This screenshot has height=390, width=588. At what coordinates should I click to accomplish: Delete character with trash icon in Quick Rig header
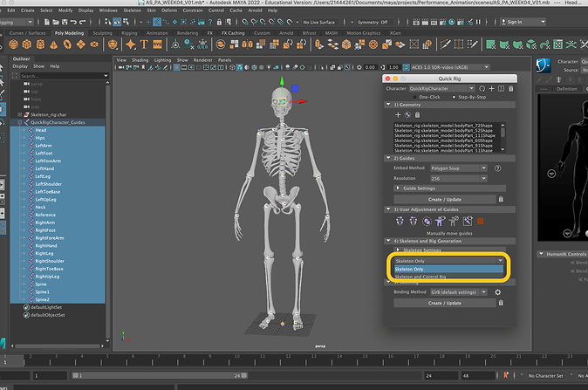click(x=510, y=88)
